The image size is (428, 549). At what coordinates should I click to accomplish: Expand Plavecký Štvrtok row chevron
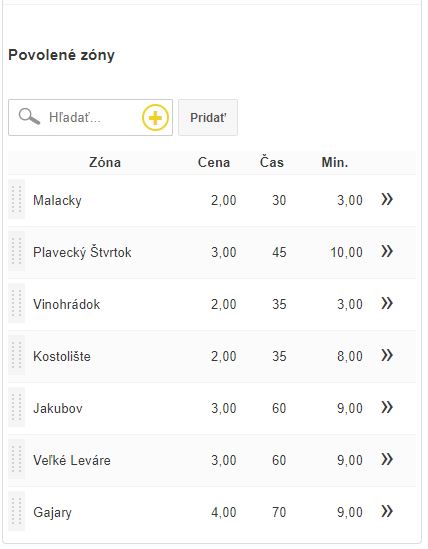[387, 251]
